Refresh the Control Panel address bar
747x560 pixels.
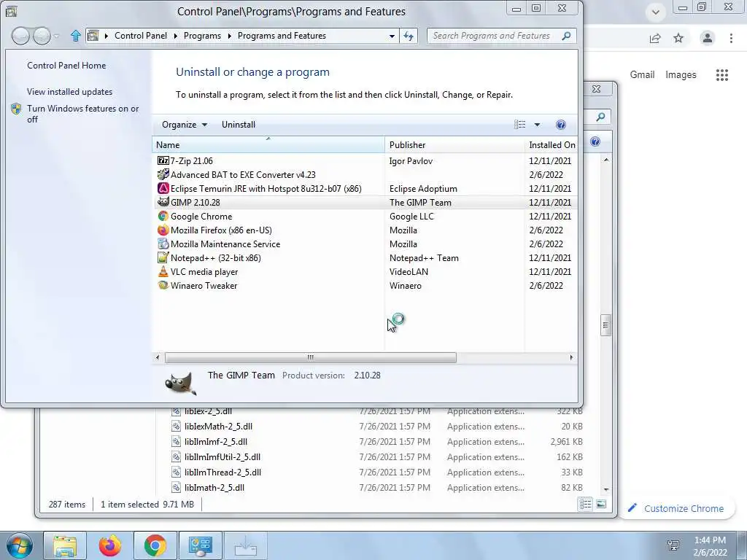tap(409, 36)
